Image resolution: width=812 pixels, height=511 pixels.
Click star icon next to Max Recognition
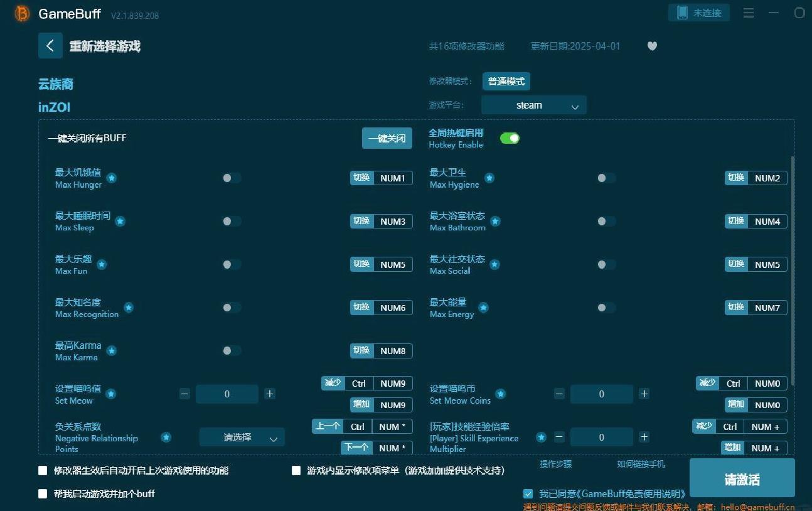(129, 308)
